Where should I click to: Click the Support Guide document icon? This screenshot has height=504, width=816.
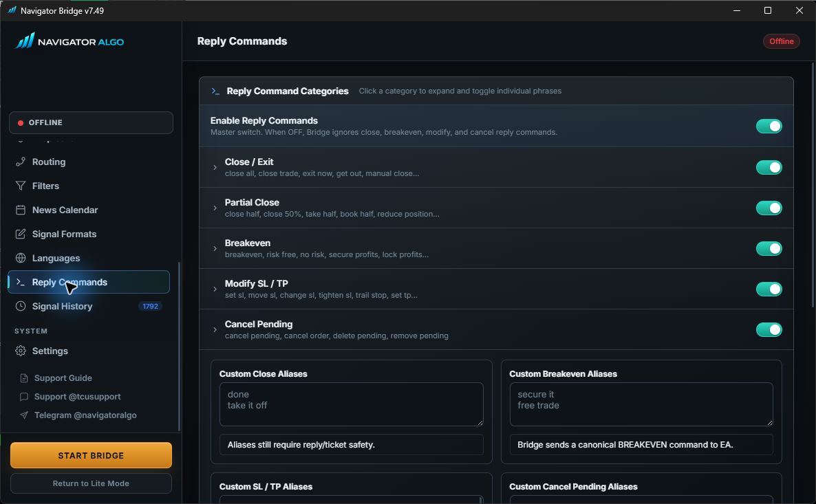tap(23, 378)
